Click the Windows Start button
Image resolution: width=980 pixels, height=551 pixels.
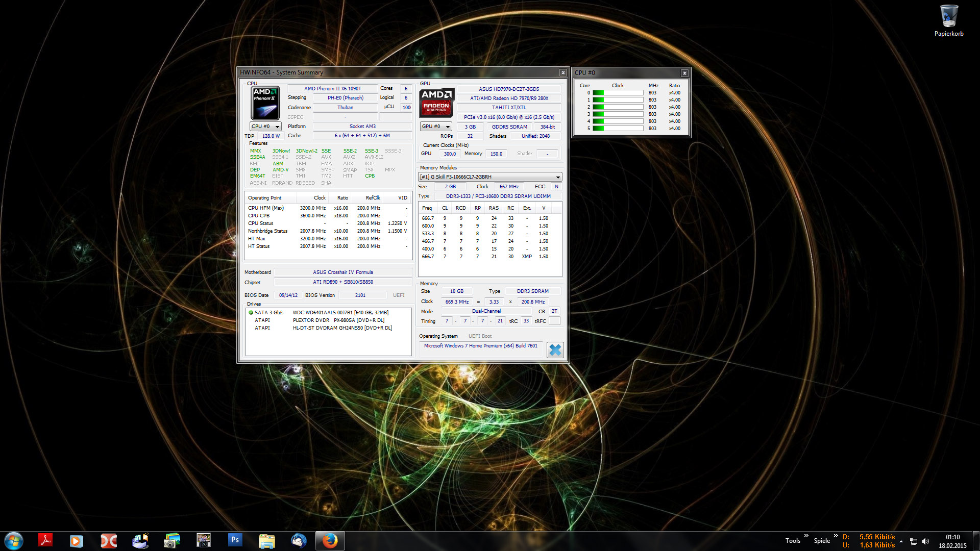point(14,540)
